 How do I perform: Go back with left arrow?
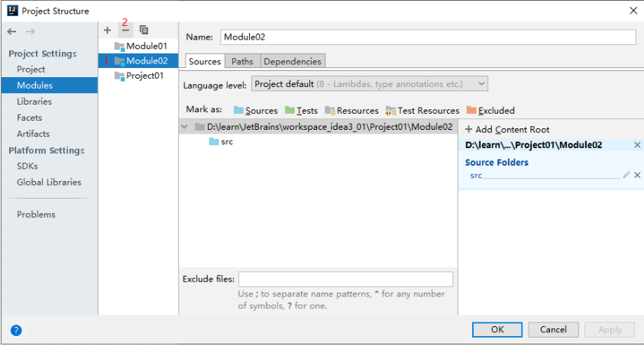[x=12, y=31]
